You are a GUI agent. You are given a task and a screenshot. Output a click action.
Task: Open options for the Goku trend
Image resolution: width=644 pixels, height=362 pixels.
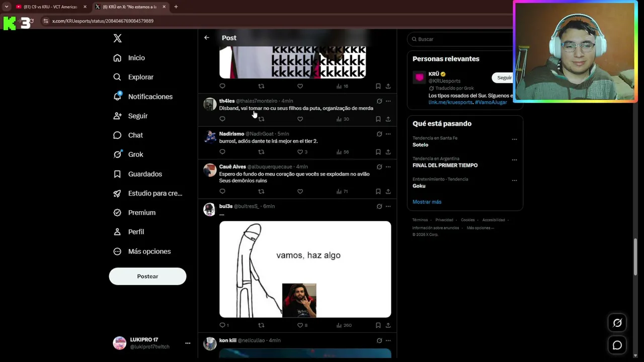coord(514,180)
